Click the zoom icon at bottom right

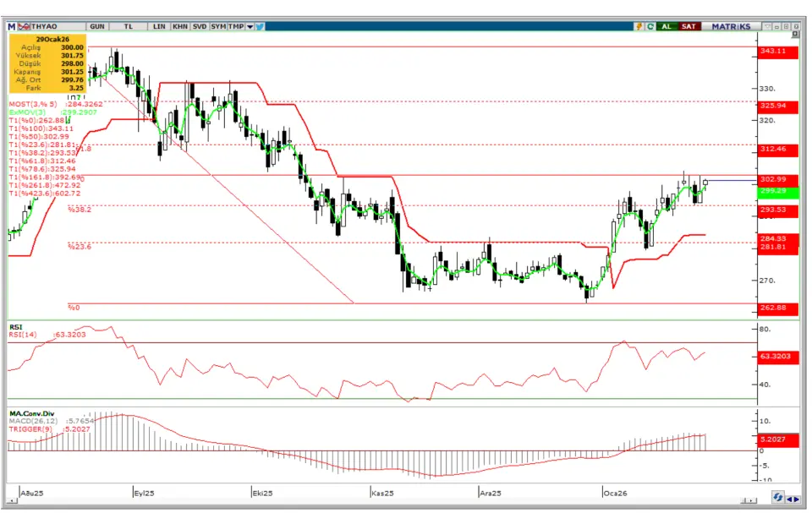[x=776, y=496]
